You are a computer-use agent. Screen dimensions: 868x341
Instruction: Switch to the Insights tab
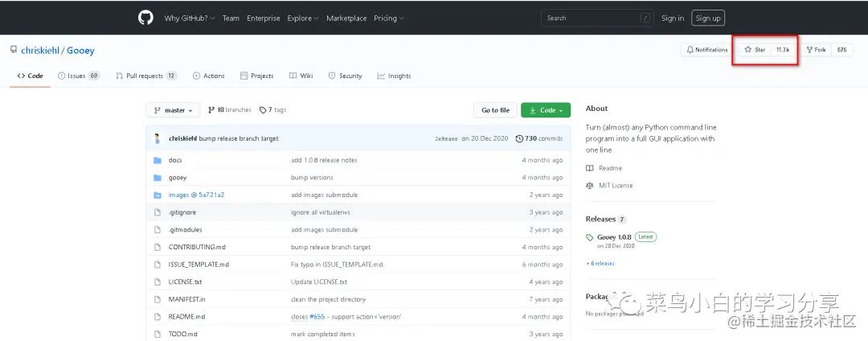(x=394, y=76)
